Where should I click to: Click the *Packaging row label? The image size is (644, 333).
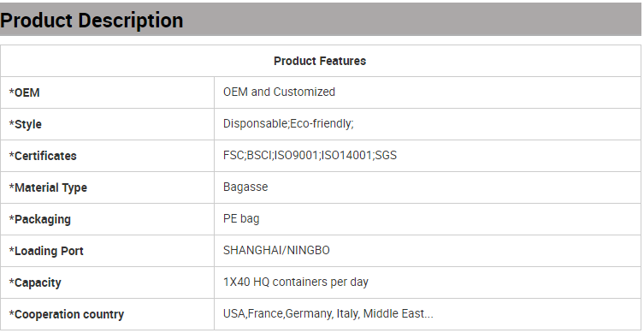coord(40,219)
